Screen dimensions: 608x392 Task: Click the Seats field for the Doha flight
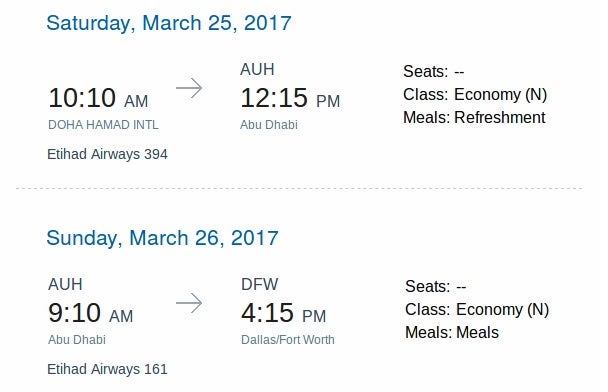tap(434, 71)
